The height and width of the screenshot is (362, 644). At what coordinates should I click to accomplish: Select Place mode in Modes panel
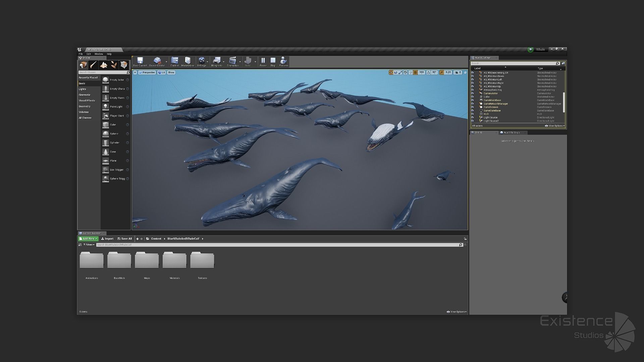83,65
